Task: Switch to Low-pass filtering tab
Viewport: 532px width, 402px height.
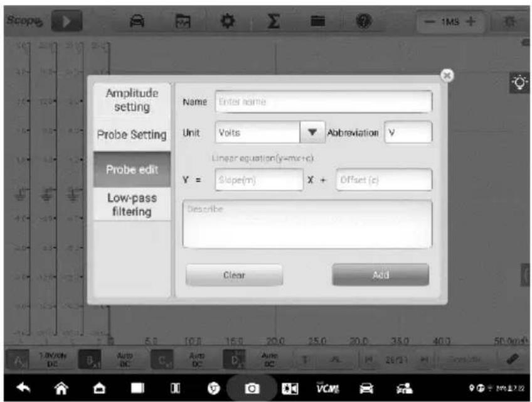Action: click(132, 205)
